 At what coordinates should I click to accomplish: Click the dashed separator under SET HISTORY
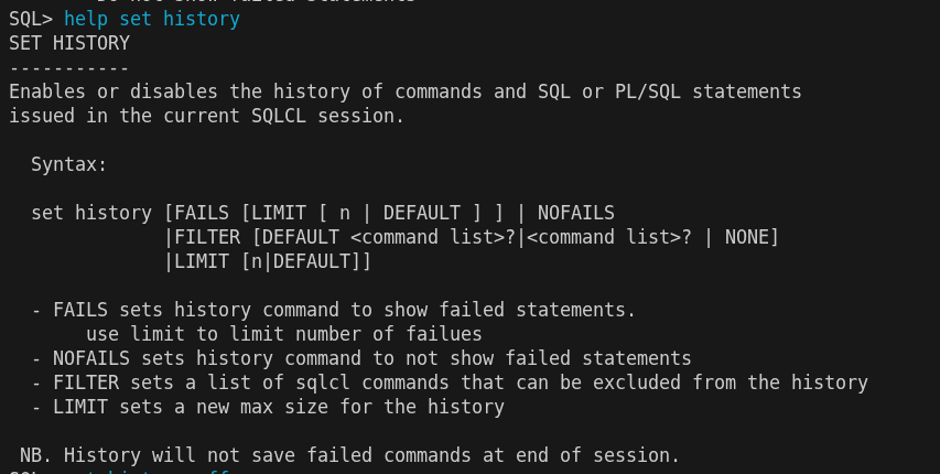pos(69,68)
